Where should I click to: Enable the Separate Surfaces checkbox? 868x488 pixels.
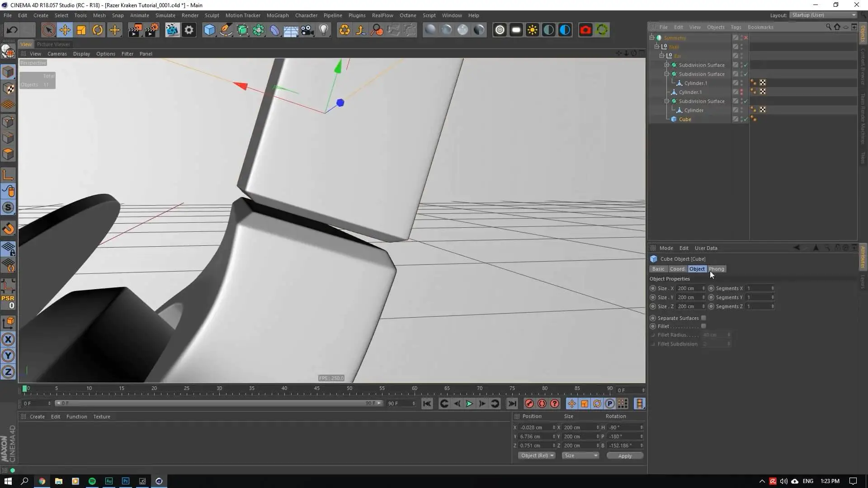[703, 318]
